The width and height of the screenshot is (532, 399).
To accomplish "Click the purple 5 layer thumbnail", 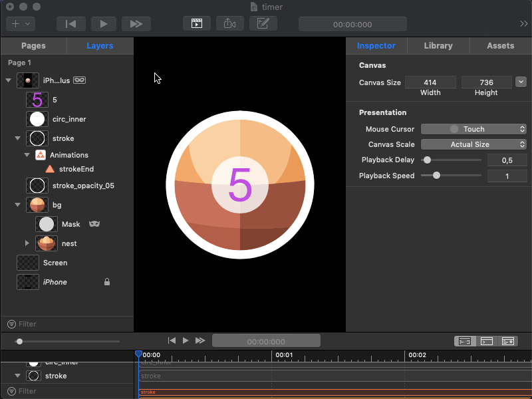I will click(37, 100).
